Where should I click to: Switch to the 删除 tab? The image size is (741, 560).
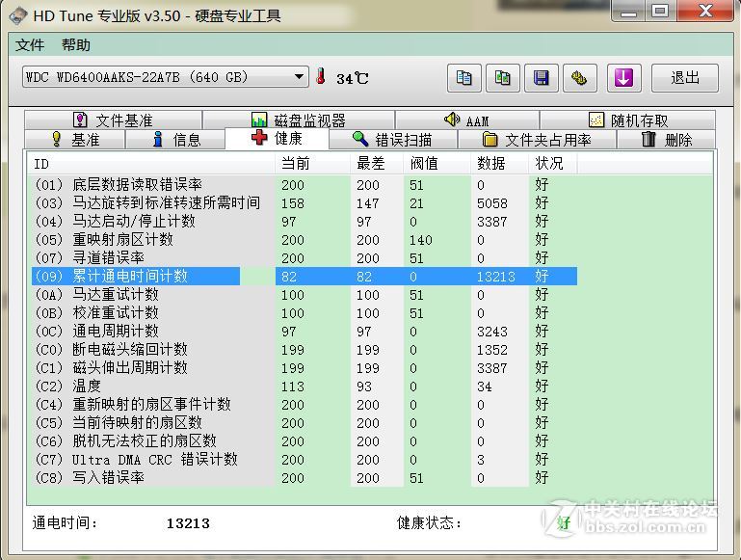tap(667, 140)
